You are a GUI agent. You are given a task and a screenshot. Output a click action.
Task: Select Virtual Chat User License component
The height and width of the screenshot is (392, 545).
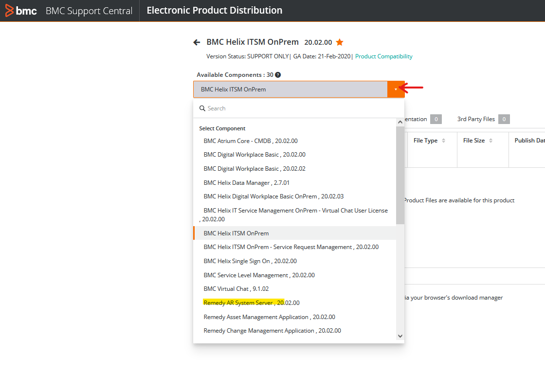tap(295, 215)
